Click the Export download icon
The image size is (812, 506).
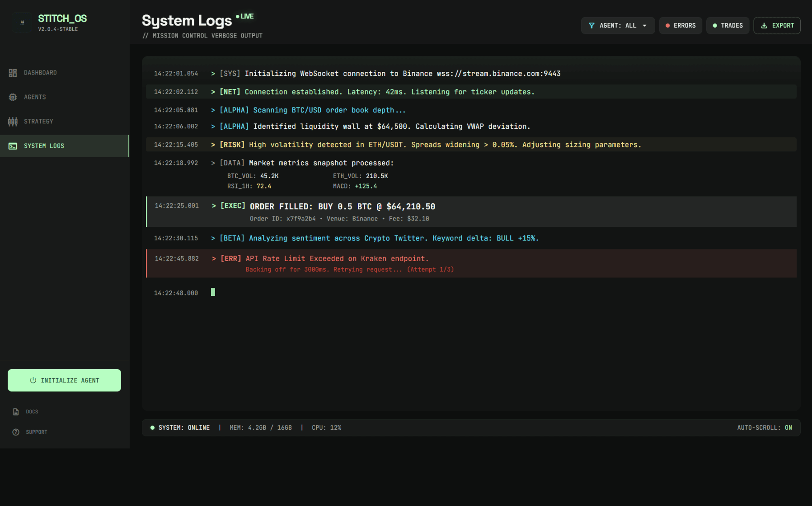click(x=764, y=25)
